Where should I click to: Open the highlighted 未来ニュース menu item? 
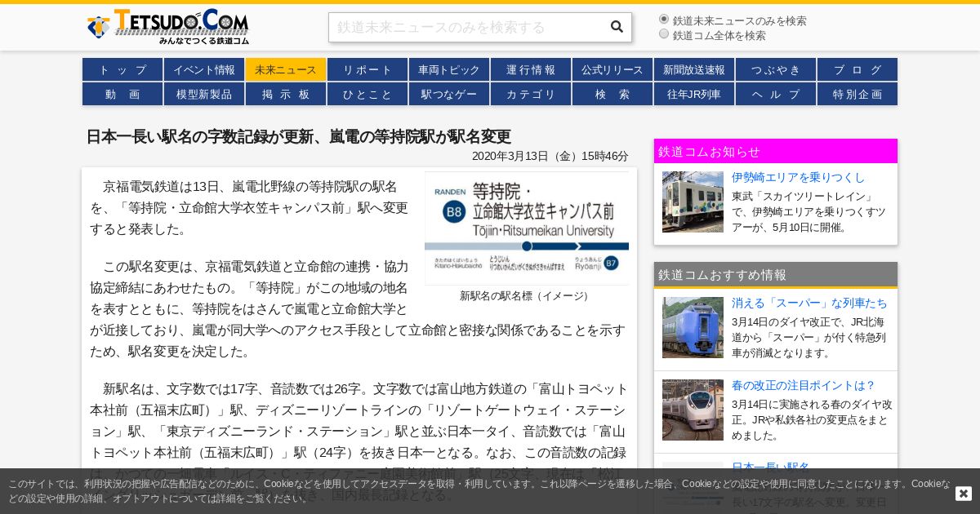[x=286, y=69]
